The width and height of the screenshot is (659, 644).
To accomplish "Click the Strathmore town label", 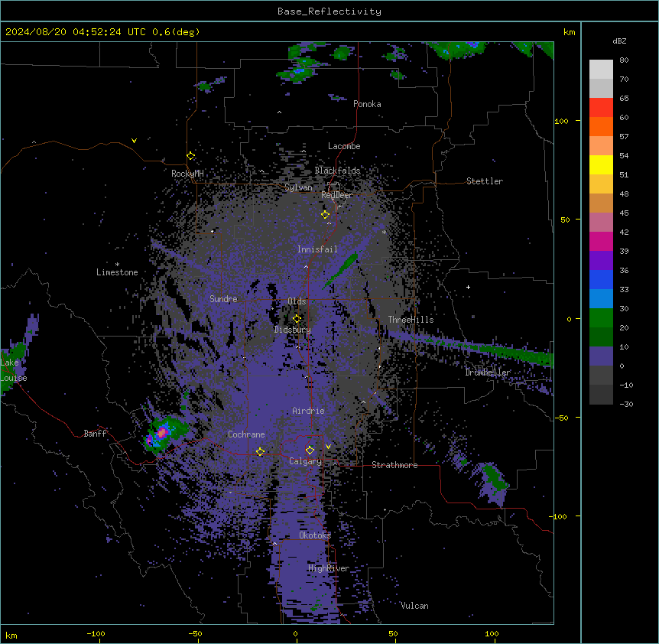I will pos(394,465).
